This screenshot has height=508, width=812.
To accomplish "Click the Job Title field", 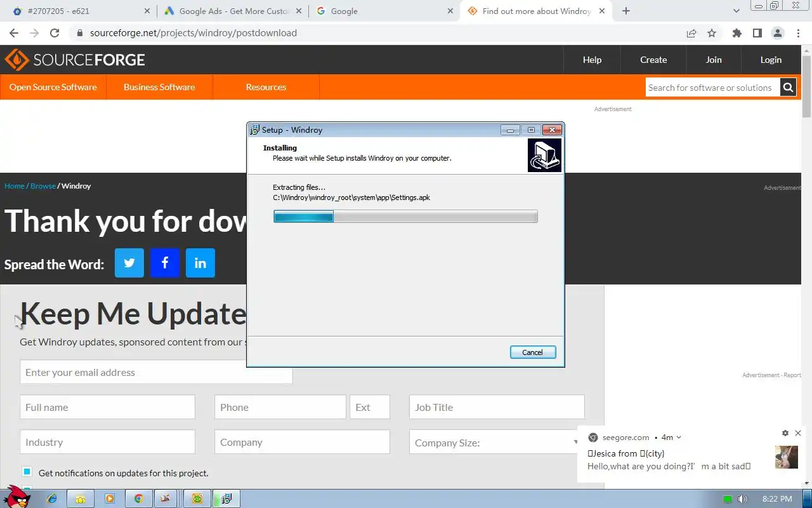I will (x=497, y=407).
